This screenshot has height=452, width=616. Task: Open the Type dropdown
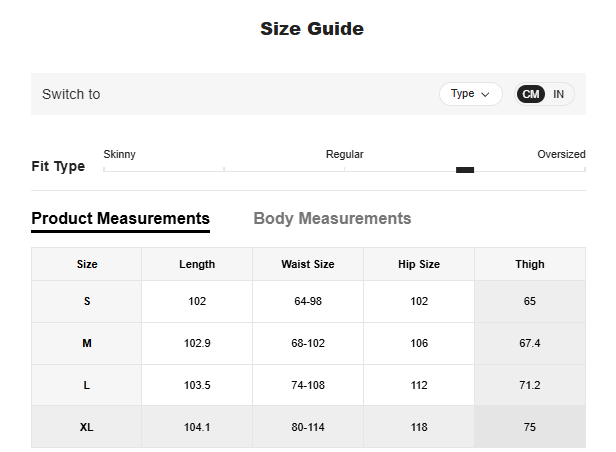point(470,94)
